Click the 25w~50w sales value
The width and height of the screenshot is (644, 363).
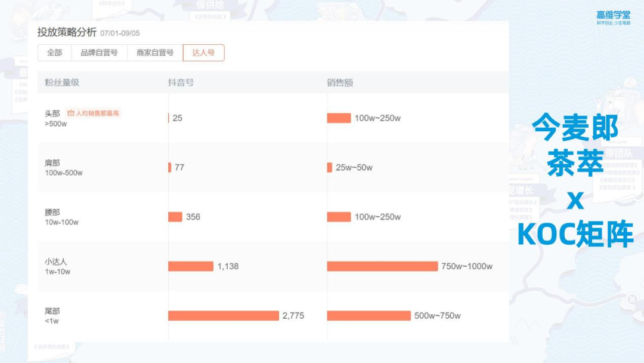point(354,167)
